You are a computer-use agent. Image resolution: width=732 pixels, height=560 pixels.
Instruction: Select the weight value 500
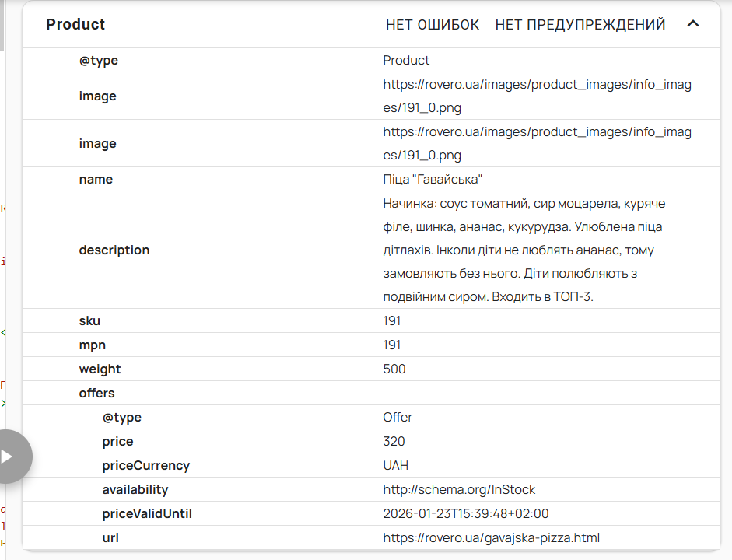click(x=394, y=369)
